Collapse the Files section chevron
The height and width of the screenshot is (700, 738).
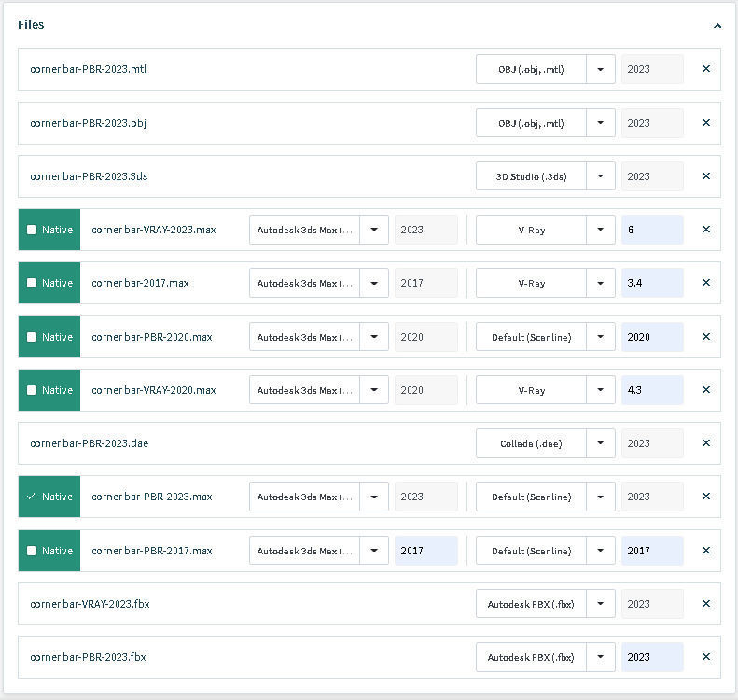point(717,26)
